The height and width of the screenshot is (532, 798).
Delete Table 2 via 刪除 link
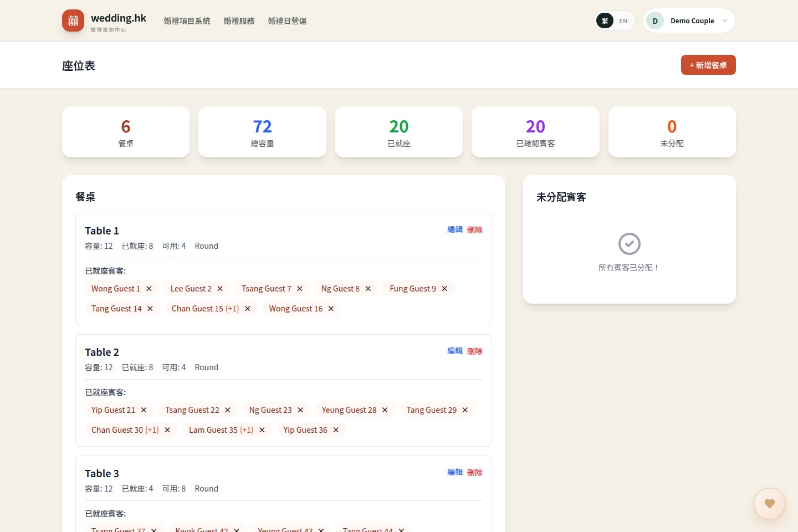click(475, 351)
